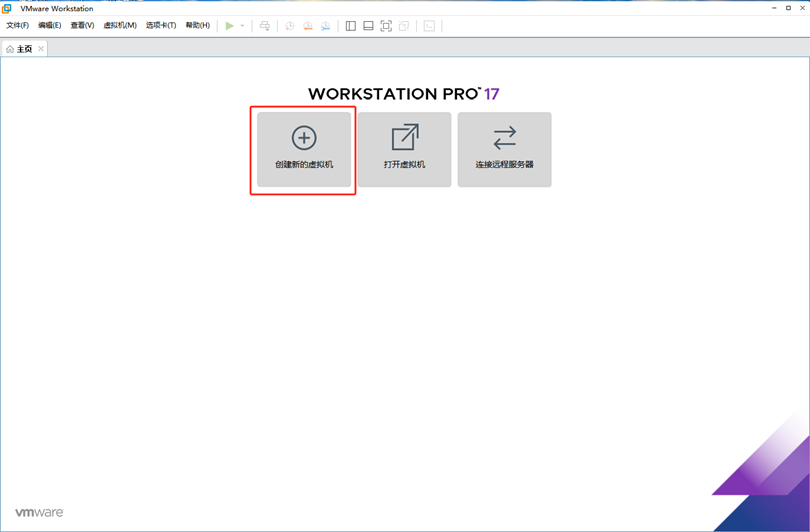Minimize the VMware Workstation window
The width and height of the screenshot is (810, 532).
[x=774, y=8]
